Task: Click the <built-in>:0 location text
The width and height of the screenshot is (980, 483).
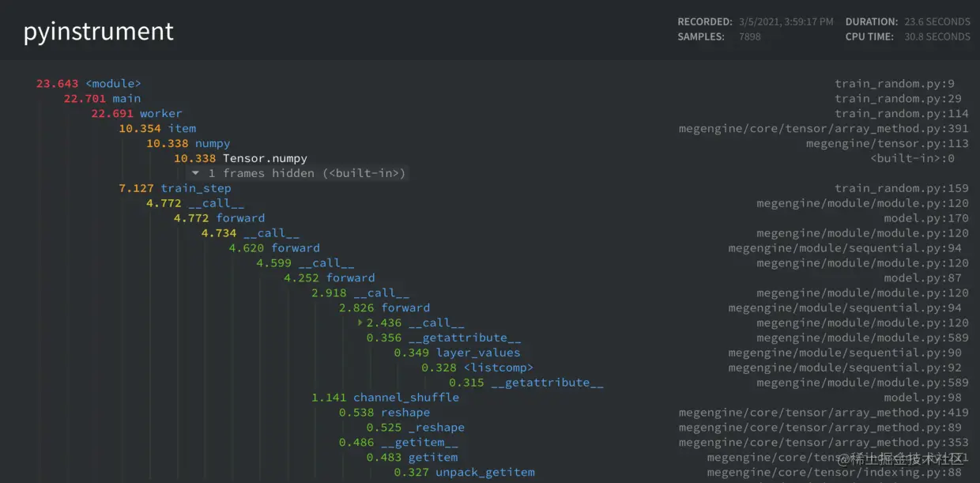Action: pyautogui.click(x=913, y=159)
